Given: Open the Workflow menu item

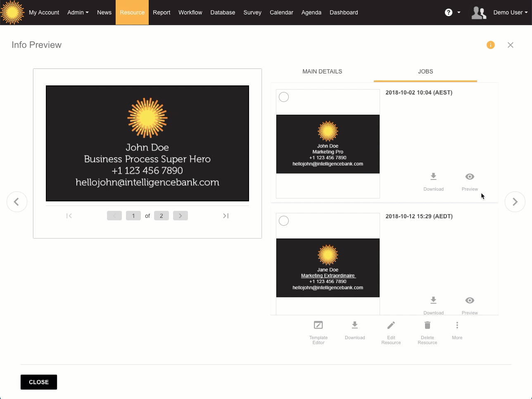Looking at the screenshot, I should [190, 12].
